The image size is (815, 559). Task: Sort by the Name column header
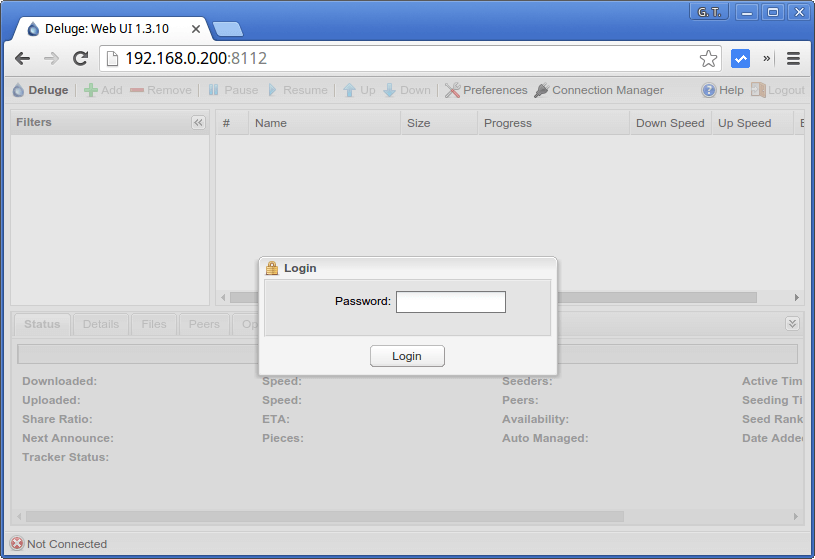click(x=324, y=123)
